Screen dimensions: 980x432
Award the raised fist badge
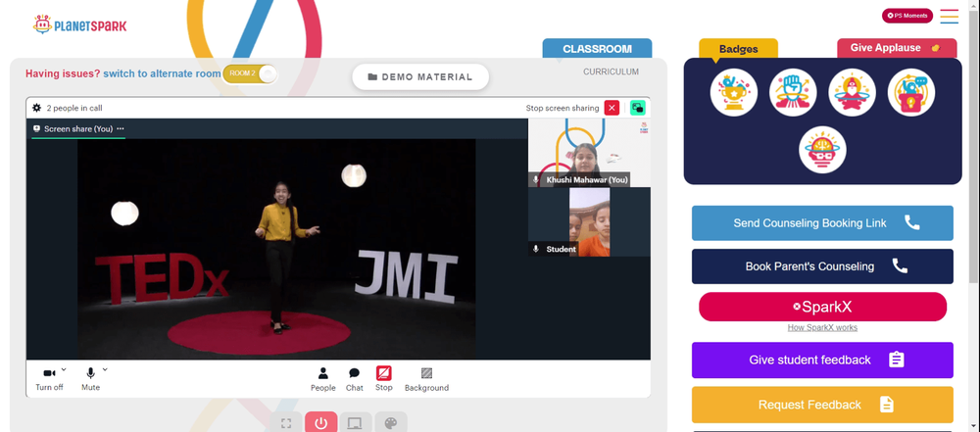click(793, 92)
